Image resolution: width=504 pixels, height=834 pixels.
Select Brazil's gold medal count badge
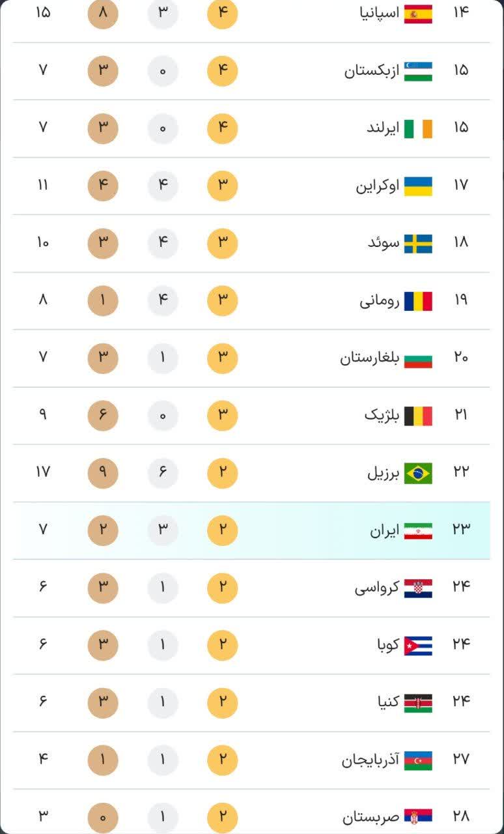point(223,473)
